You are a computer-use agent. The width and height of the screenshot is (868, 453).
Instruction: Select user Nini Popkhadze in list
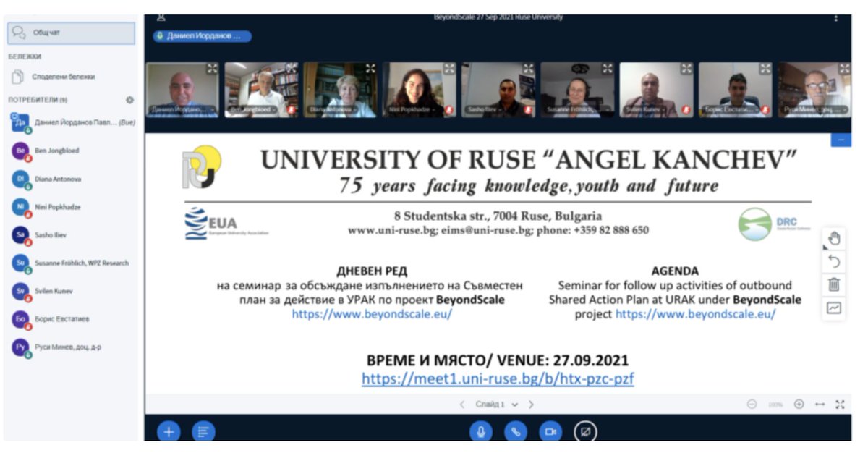71,207
